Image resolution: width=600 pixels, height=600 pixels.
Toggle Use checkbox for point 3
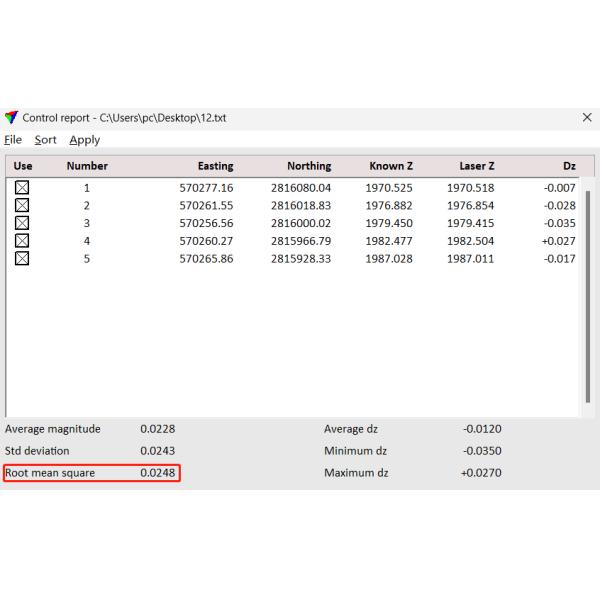coord(22,223)
